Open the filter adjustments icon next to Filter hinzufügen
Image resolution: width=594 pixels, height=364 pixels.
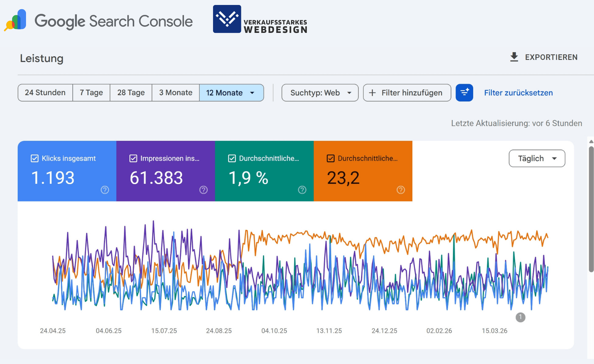click(x=464, y=93)
